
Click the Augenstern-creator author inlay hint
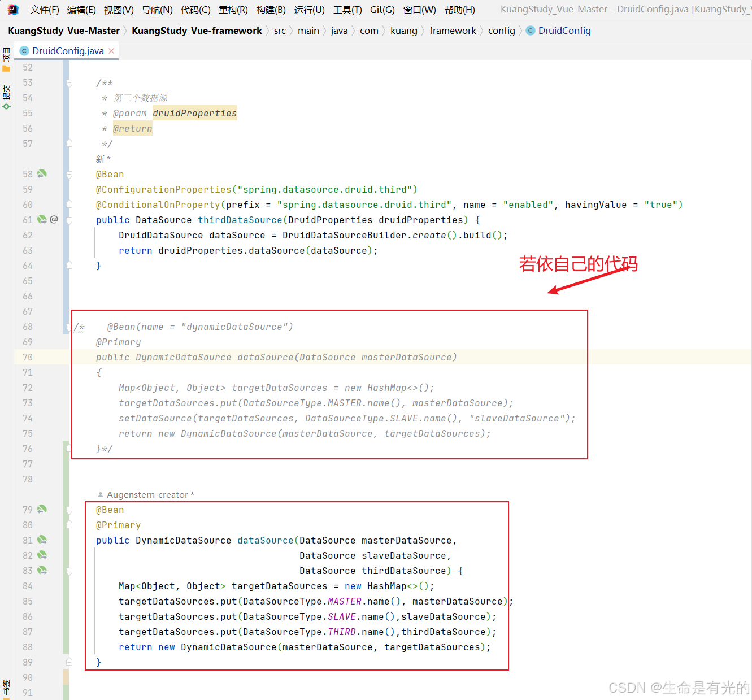(150, 494)
